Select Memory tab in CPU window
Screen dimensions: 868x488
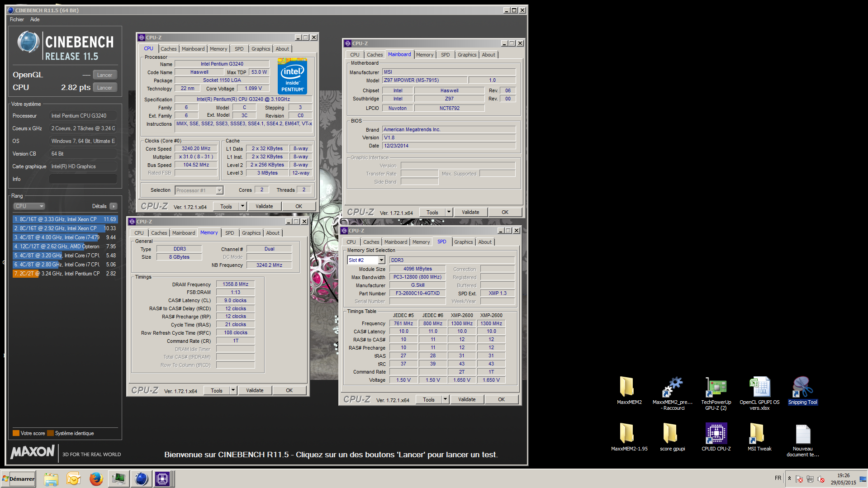(218, 49)
